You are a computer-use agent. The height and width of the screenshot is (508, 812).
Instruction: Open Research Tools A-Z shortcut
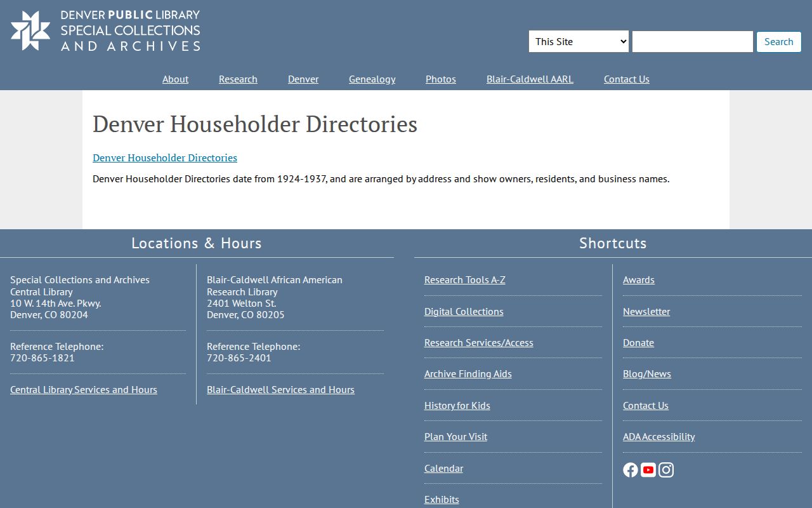[465, 279]
